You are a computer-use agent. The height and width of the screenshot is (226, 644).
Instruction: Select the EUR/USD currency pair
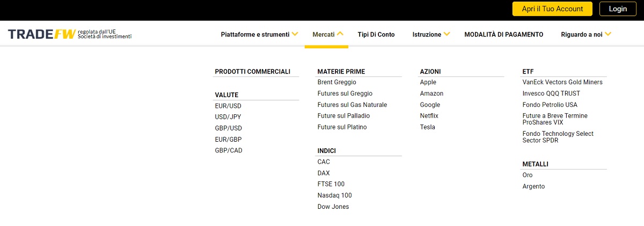(x=228, y=106)
